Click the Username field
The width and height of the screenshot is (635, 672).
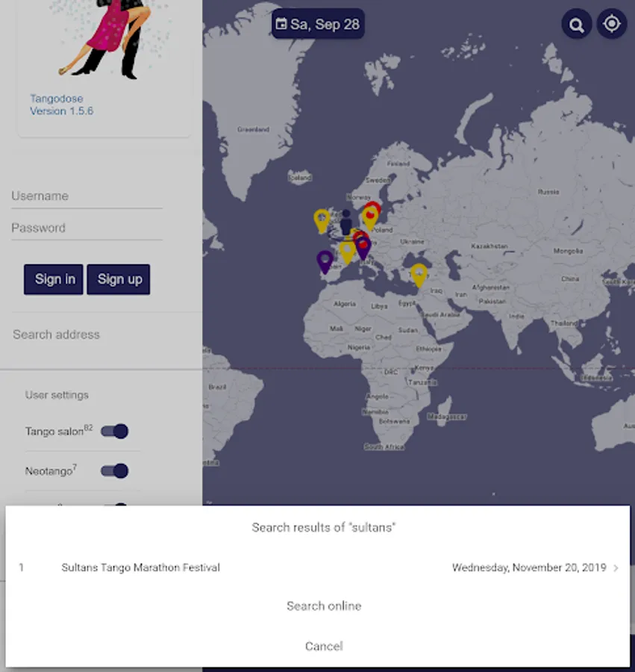coord(87,196)
